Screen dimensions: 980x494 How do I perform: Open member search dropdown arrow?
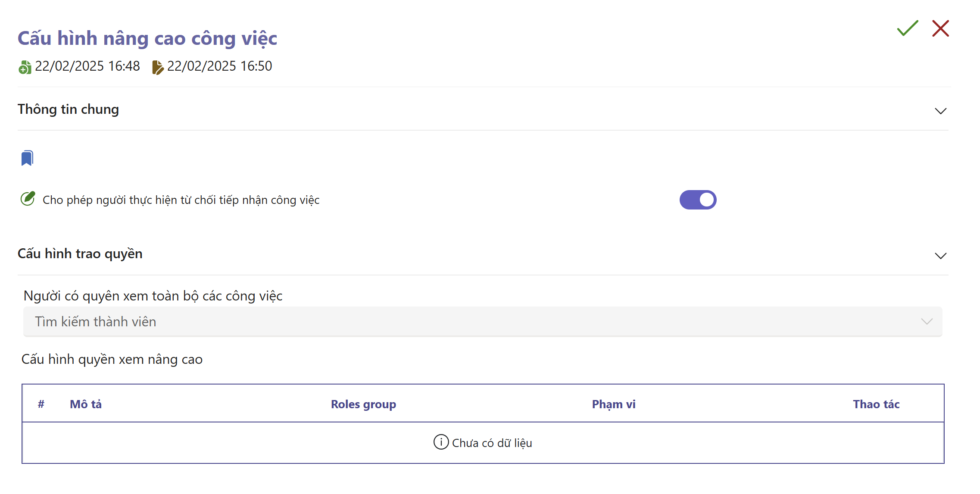tap(927, 322)
